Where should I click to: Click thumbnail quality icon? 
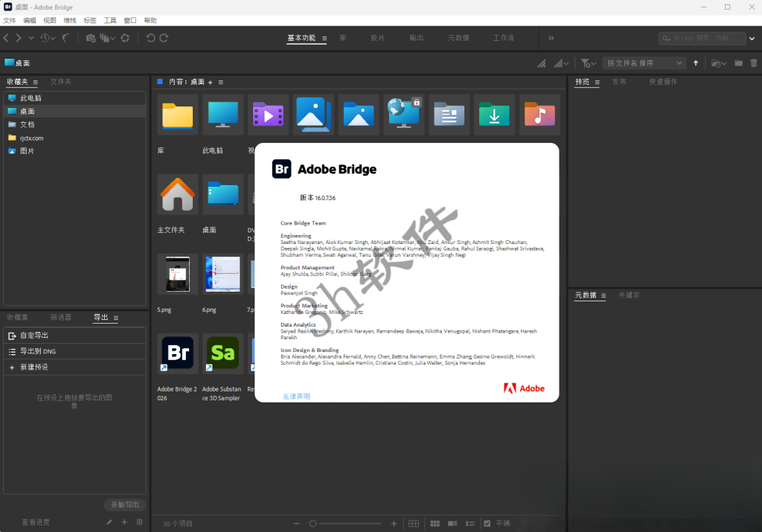point(542,63)
